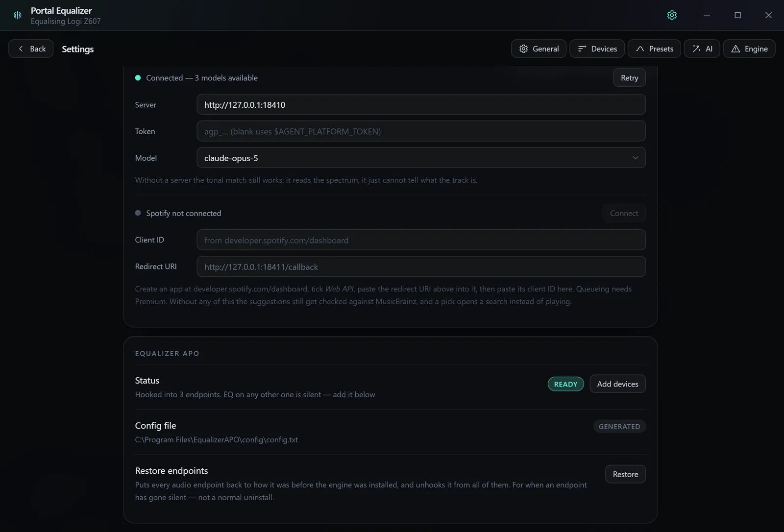
Task: Show the Engine settings tab
Action: click(x=749, y=48)
